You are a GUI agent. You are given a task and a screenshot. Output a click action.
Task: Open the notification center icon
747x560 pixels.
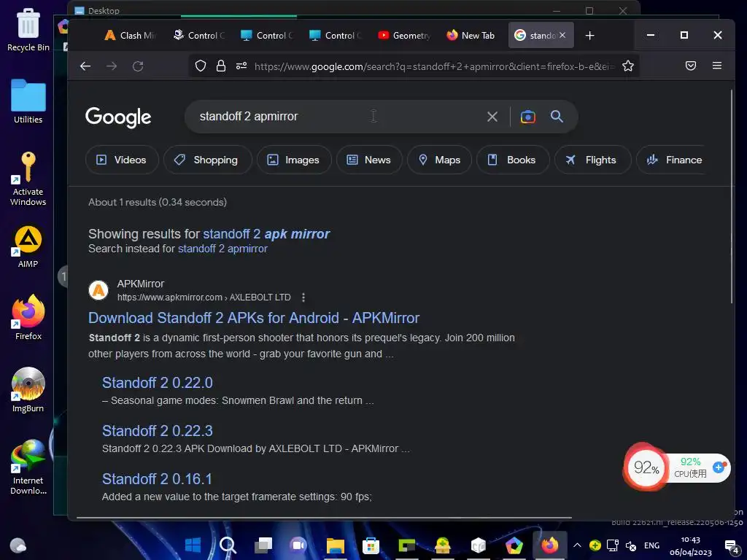coord(732,546)
